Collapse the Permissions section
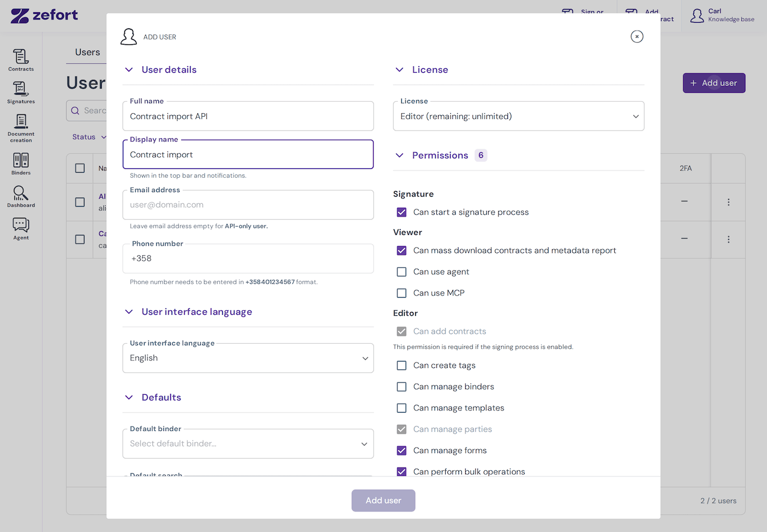The width and height of the screenshot is (767, 532). pos(400,155)
